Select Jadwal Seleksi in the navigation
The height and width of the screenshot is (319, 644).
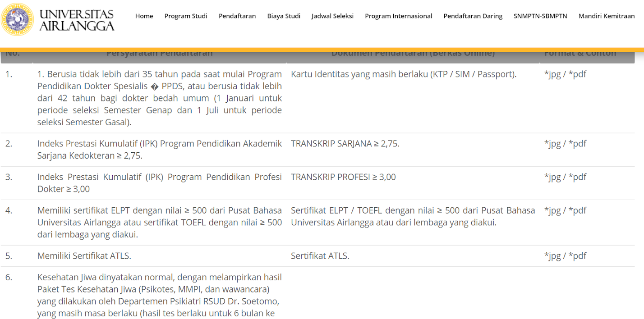click(332, 16)
